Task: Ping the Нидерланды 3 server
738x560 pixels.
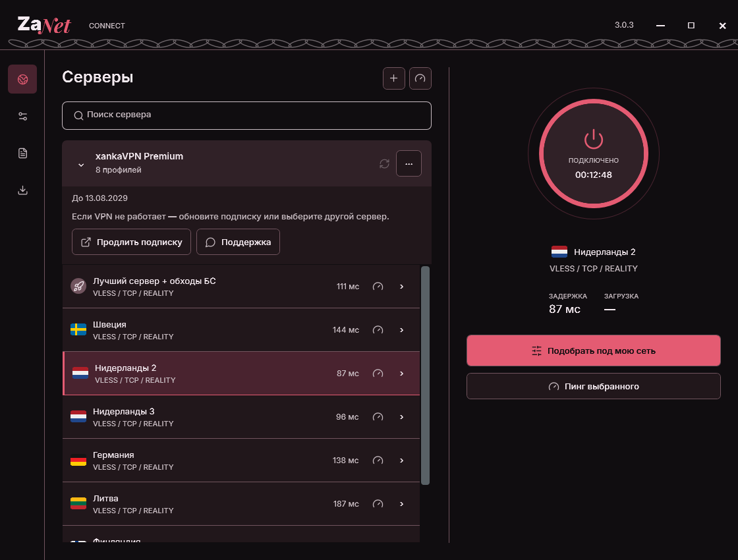Action: tap(378, 417)
